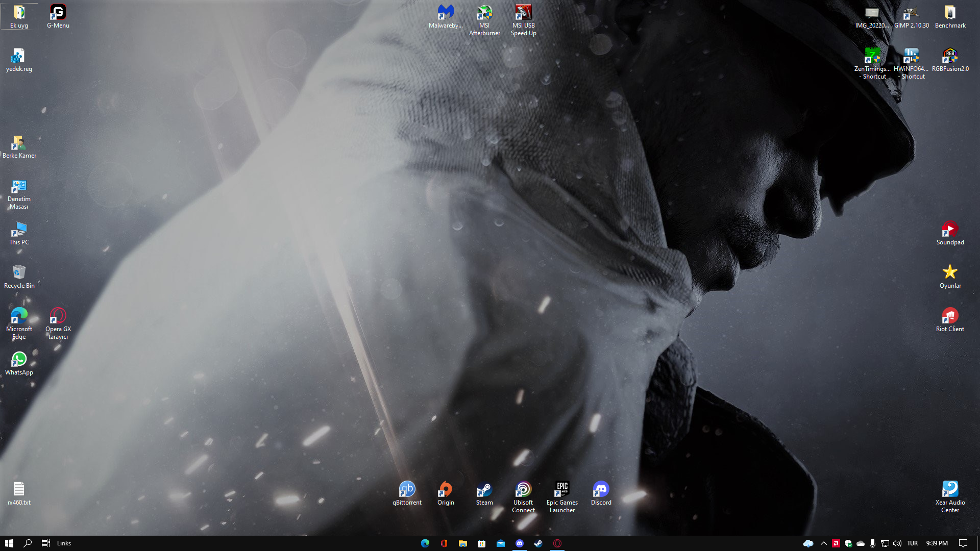Select the Recycle Bin
Image resolution: width=980 pixels, height=551 pixels.
pyautogui.click(x=19, y=277)
